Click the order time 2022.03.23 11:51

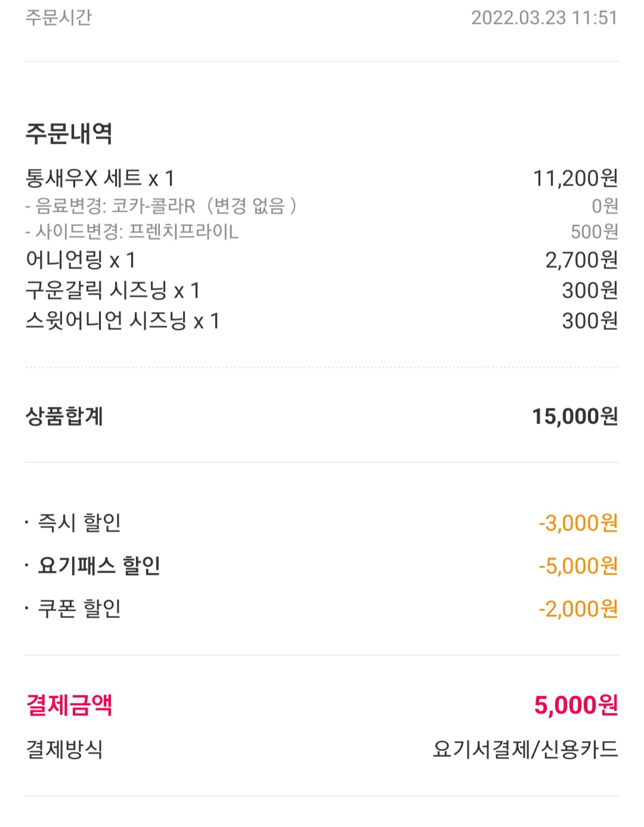(x=544, y=18)
